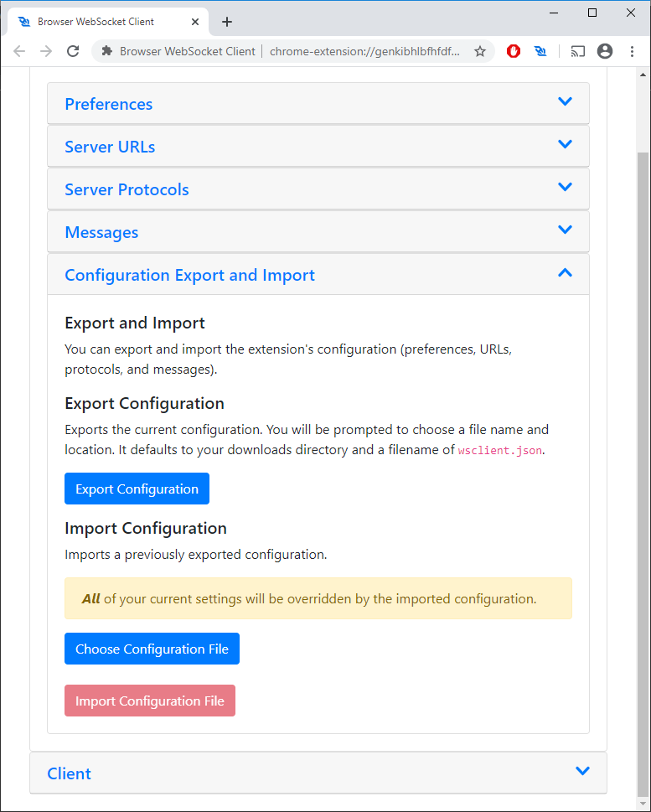The image size is (651, 812).
Task: Click the 'Export and Import' heading text
Action: pos(135,323)
